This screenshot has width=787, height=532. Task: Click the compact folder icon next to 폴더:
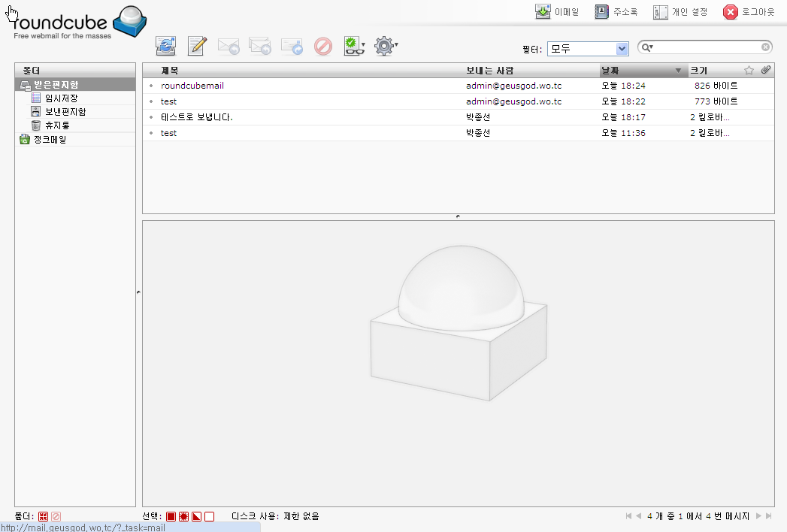pos(43,516)
